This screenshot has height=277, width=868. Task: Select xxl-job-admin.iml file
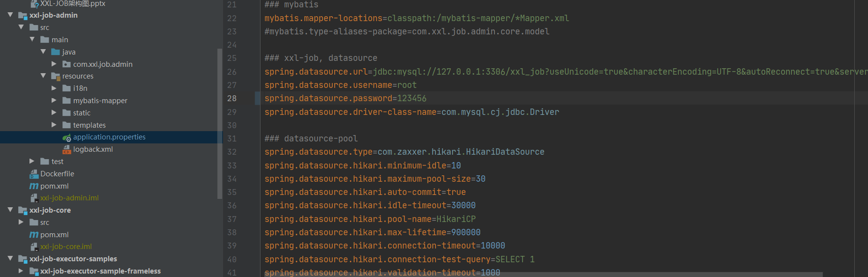pyautogui.click(x=69, y=198)
